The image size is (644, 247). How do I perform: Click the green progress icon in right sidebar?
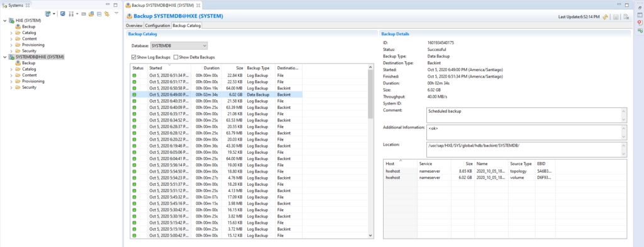[640, 30]
